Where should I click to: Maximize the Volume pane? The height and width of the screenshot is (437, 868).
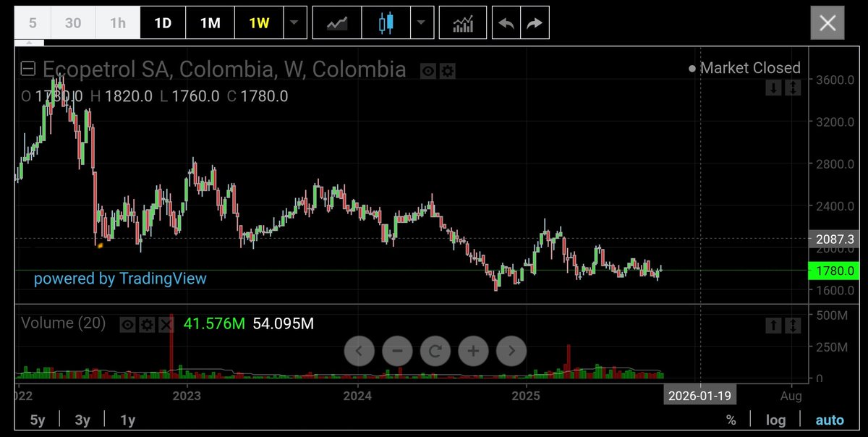click(x=793, y=326)
